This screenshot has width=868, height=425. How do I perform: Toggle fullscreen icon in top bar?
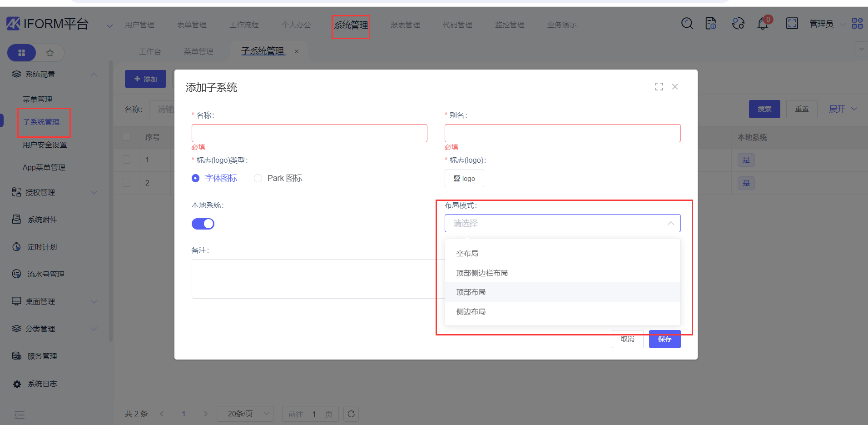click(x=792, y=24)
